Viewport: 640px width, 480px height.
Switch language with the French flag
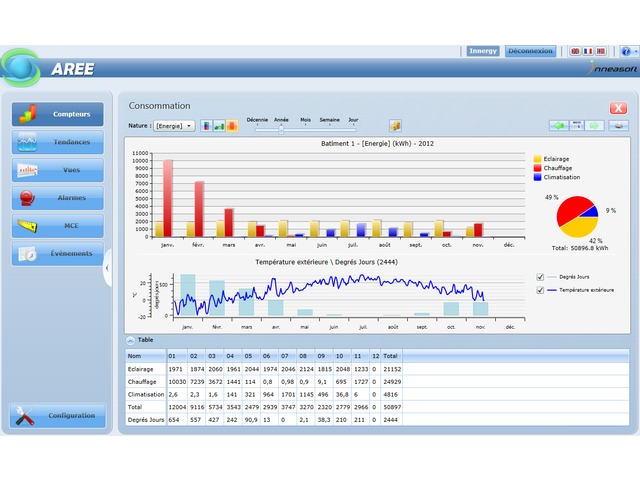point(588,51)
